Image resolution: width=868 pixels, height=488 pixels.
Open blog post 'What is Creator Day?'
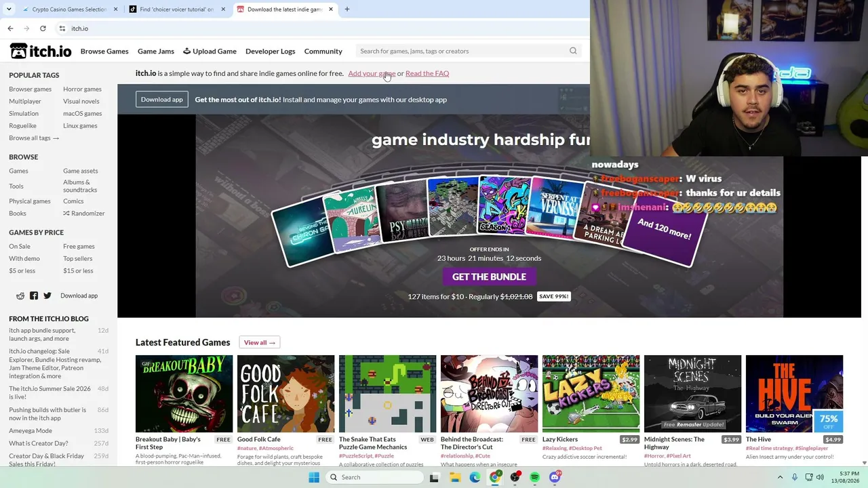[x=39, y=443]
